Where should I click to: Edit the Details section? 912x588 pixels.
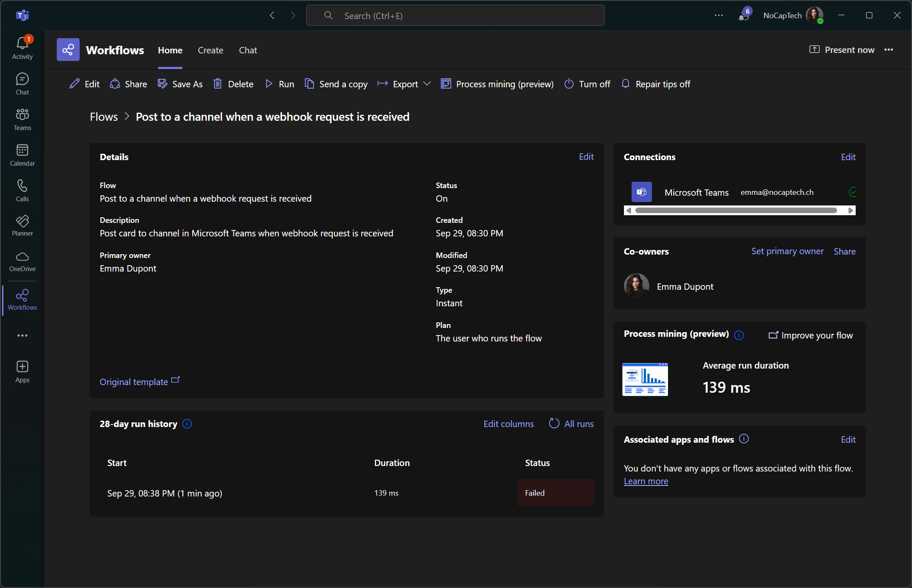tap(586, 156)
